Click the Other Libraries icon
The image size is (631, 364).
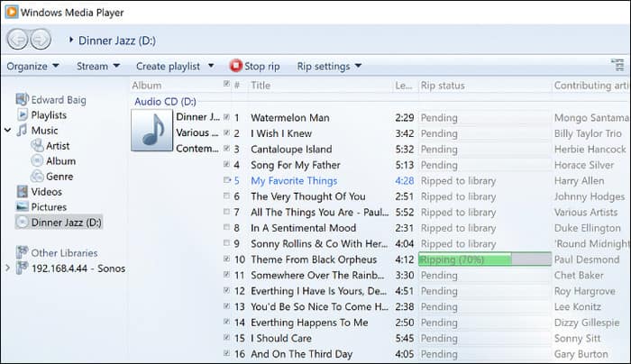(x=22, y=252)
